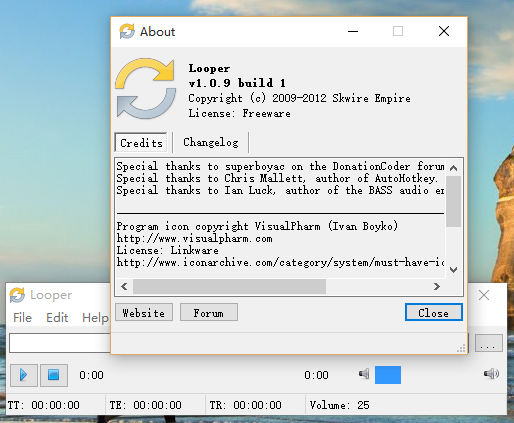Open the browse button labeled with dots
Viewport: 514px width, 423px height.
488,343
